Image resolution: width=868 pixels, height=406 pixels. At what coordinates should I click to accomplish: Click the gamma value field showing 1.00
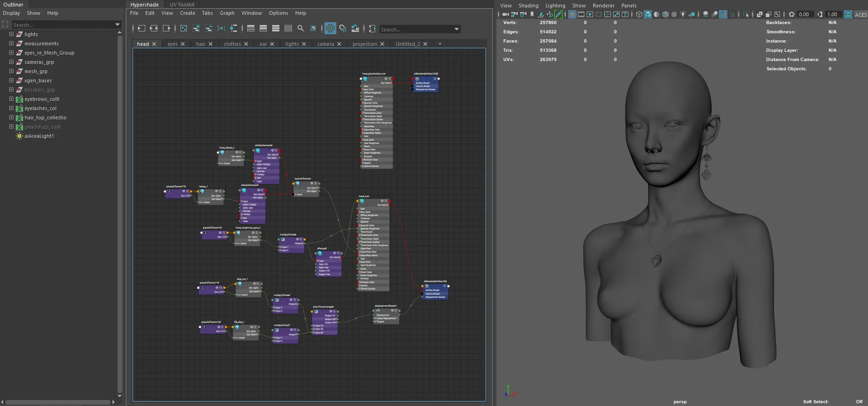click(832, 14)
